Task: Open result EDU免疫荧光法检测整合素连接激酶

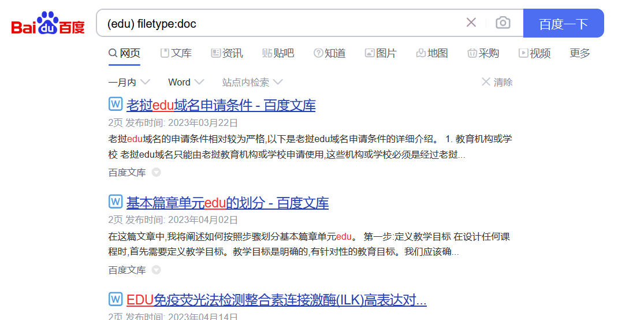Action: pos(277,300)
